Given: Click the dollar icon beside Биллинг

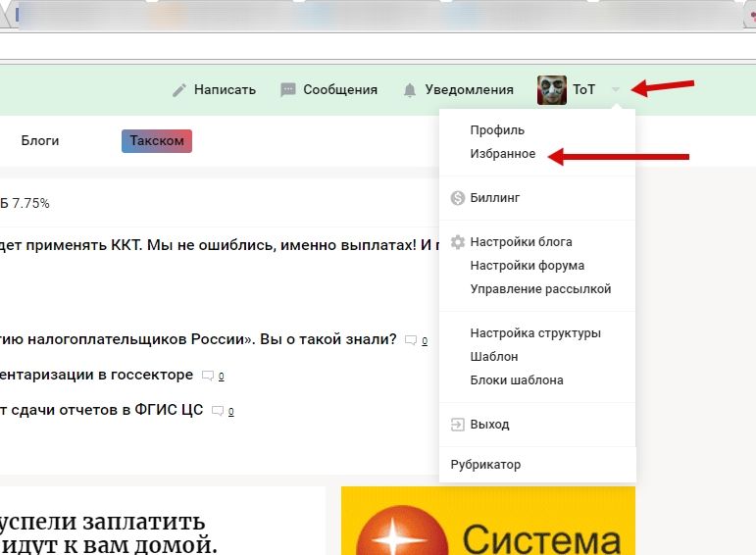Looking at the screenshot, I should point(457,198).
